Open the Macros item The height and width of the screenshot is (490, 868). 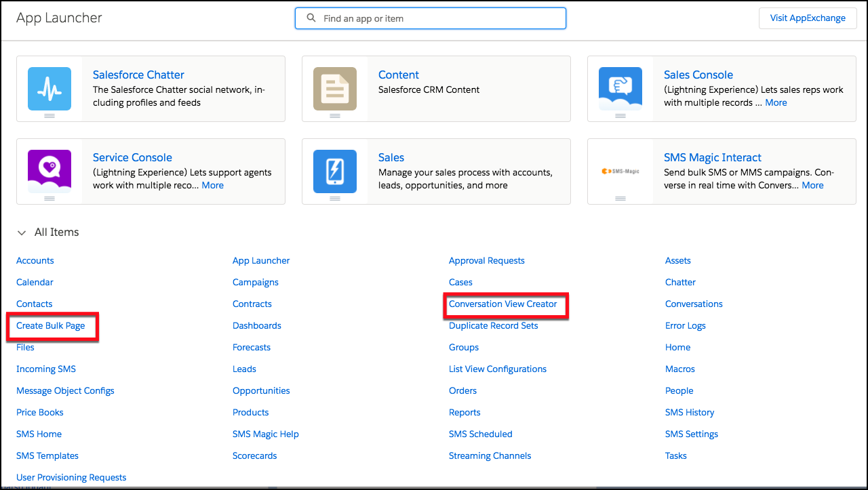tap(680, 369)
